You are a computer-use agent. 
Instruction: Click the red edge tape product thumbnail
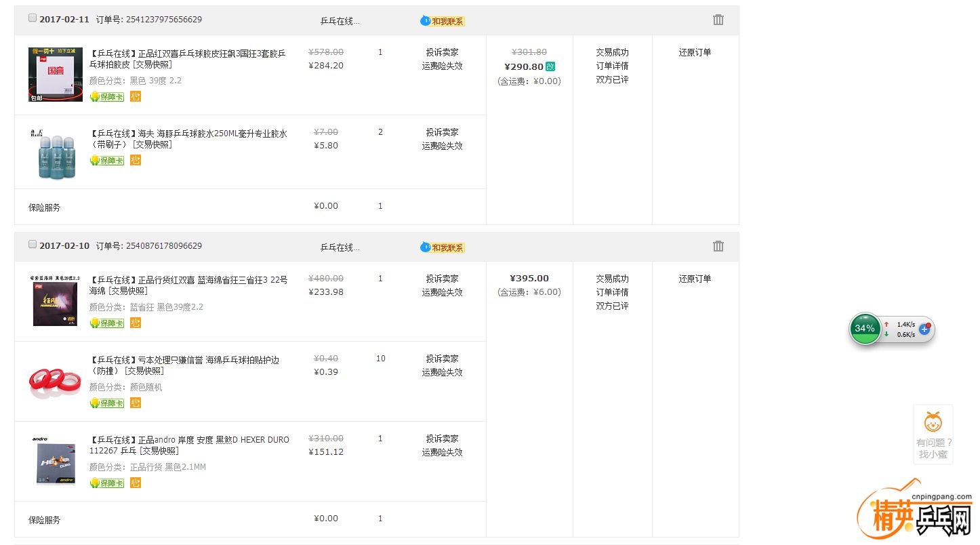(x=55, y=381)
